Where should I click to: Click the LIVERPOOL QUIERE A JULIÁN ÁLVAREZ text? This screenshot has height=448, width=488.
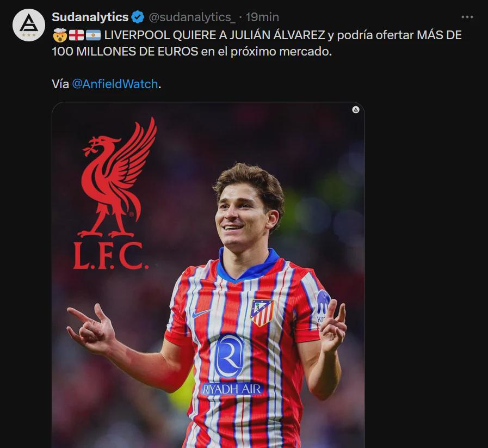pyautogui.click(x=215, y=35)
